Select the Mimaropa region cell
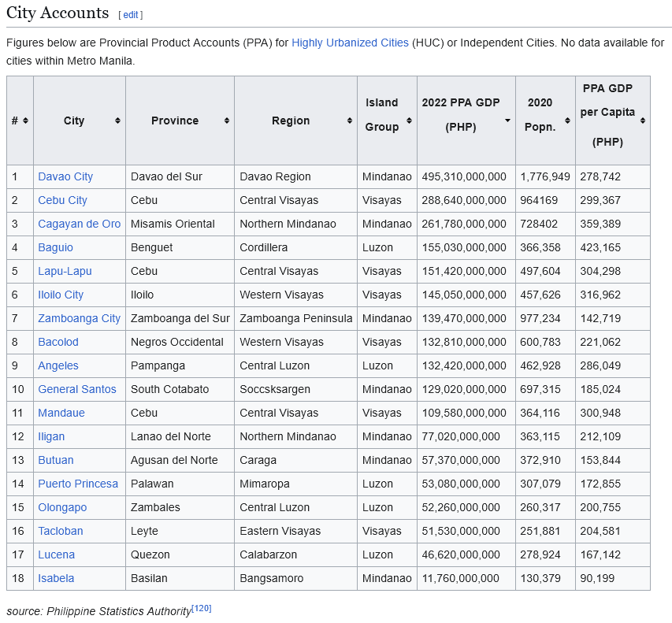Viewport: 672px width, 623px height. [295, 484]
